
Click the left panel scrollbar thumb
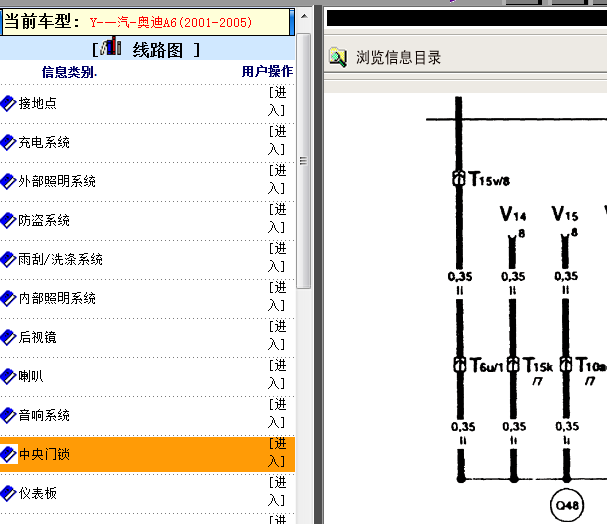[304, 161]
